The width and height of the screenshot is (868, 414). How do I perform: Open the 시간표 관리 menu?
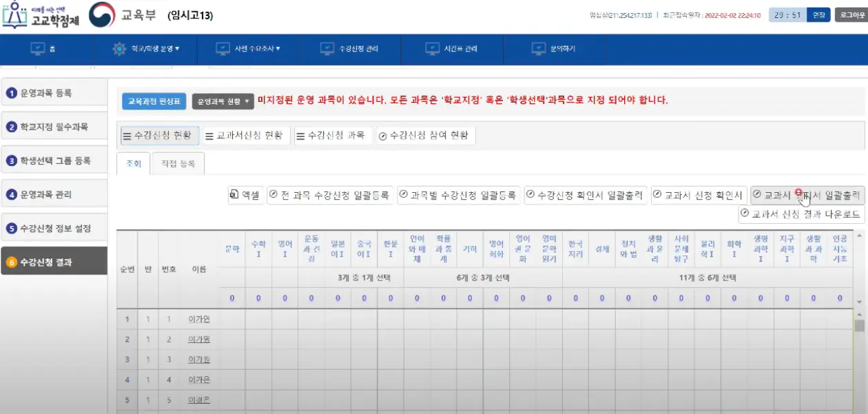point(461,49)
